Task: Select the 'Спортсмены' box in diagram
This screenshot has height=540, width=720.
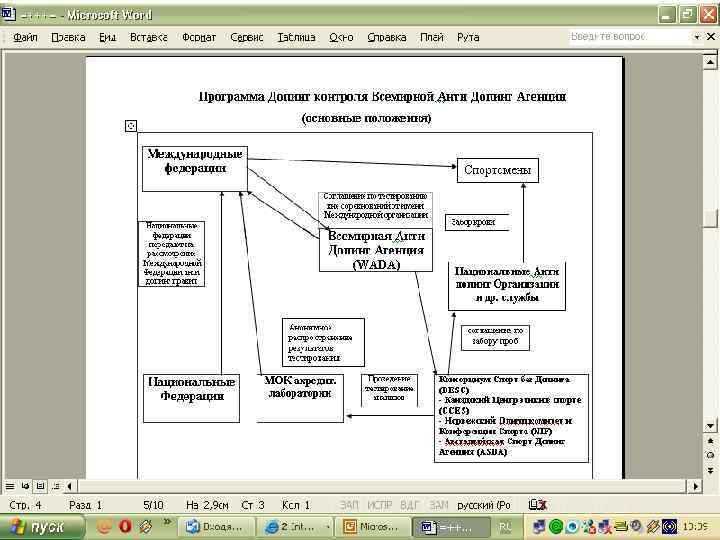Action: click(498, 170)
